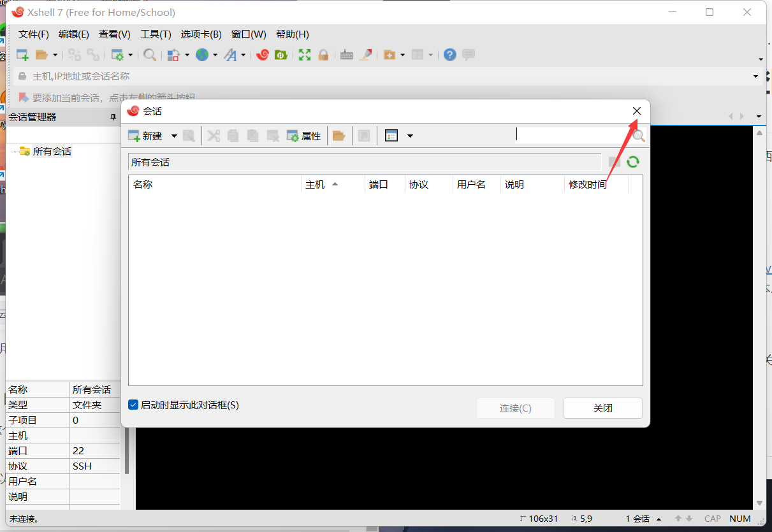Expand the view mode dropdown arrow in dialog
This screenshot has height=532, width=772.
[x=410, y=136]
